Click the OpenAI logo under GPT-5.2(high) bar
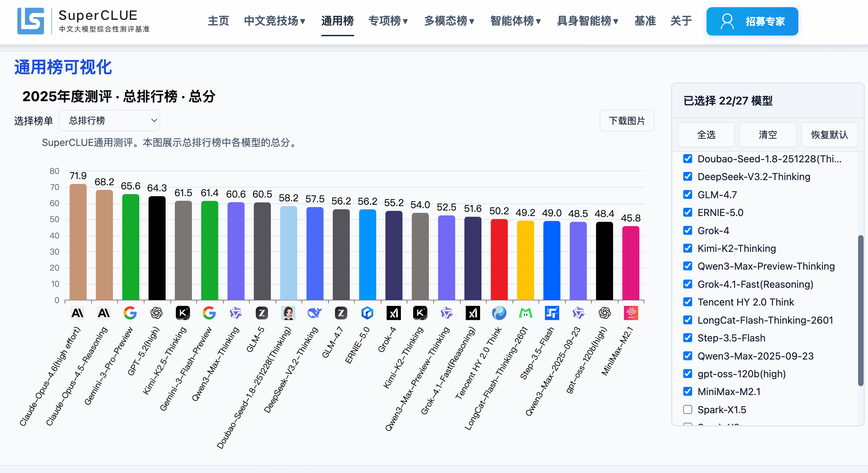868x473 pixels. (156, 313)
